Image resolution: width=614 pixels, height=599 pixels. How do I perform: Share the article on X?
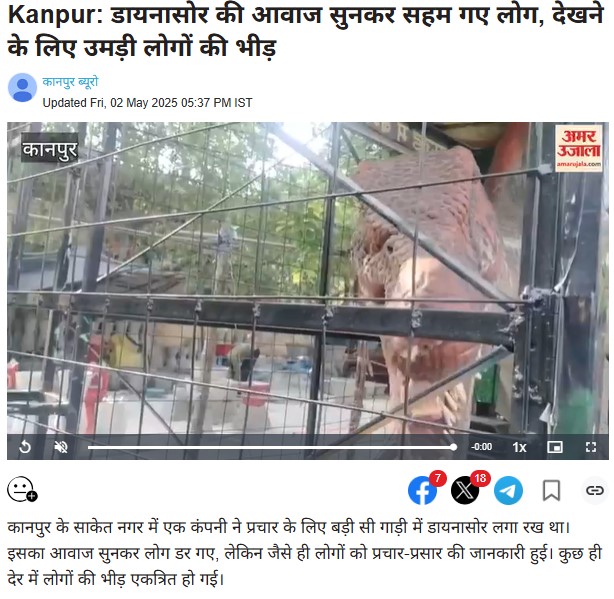click(x=465, y=490)
